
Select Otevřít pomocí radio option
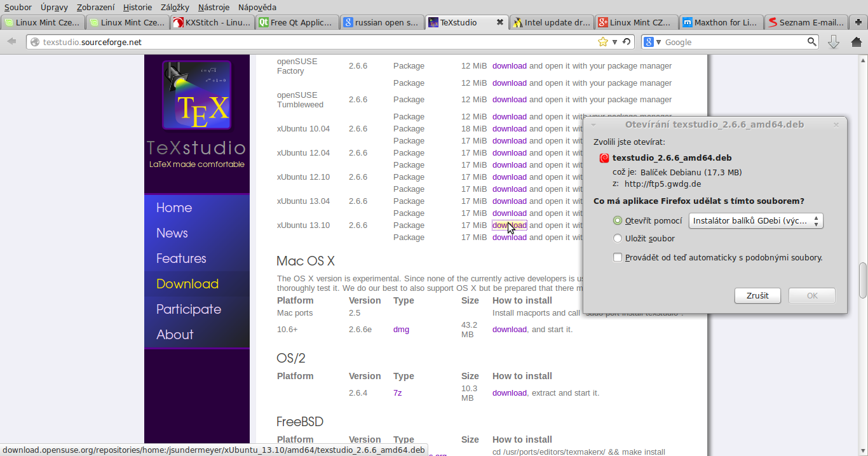[618, 220]
